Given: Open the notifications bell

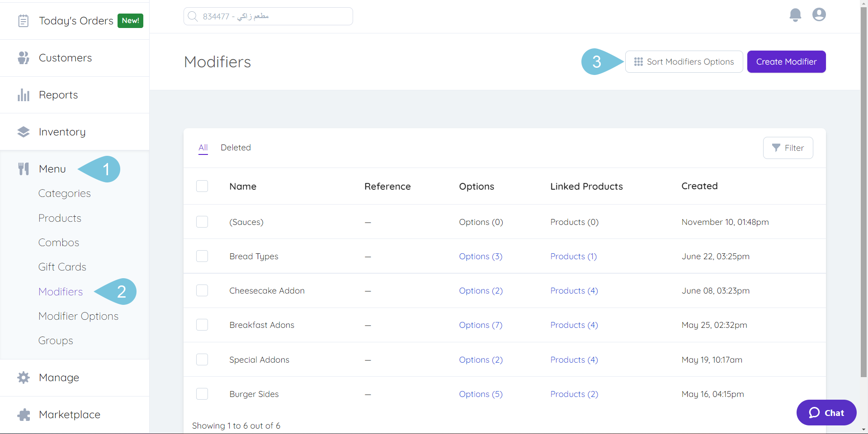Looking at the screenshot, I should tap(795, 14).
